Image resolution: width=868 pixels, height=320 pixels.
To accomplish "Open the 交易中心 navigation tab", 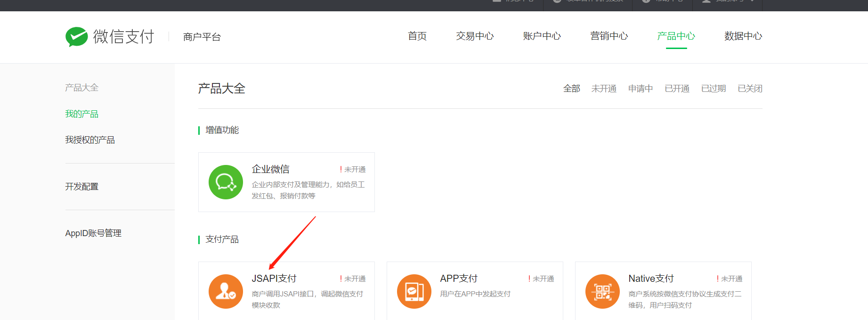I will pos(475,36).
